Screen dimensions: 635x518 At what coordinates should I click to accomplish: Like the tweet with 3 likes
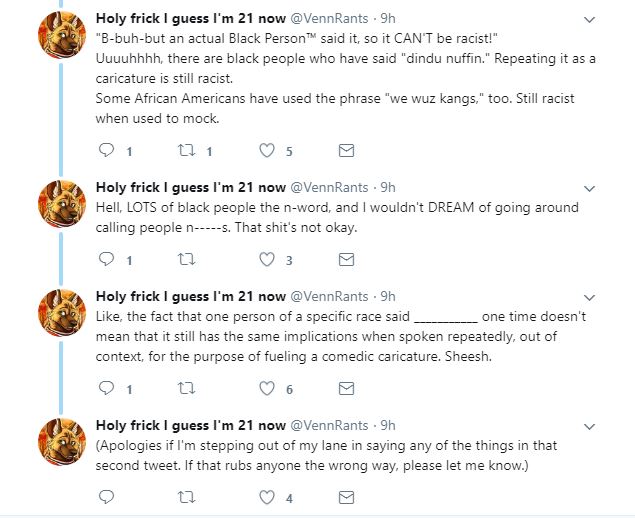click(x=267, y=260)
